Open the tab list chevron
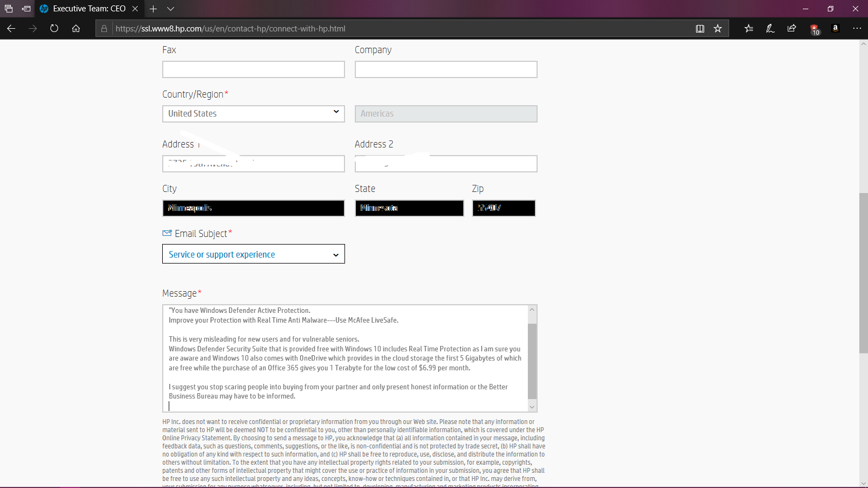 [x=170, y=9]
